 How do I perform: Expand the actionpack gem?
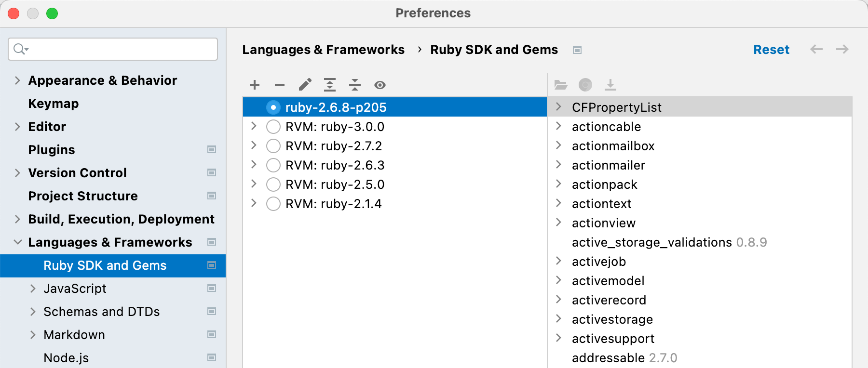559,184
